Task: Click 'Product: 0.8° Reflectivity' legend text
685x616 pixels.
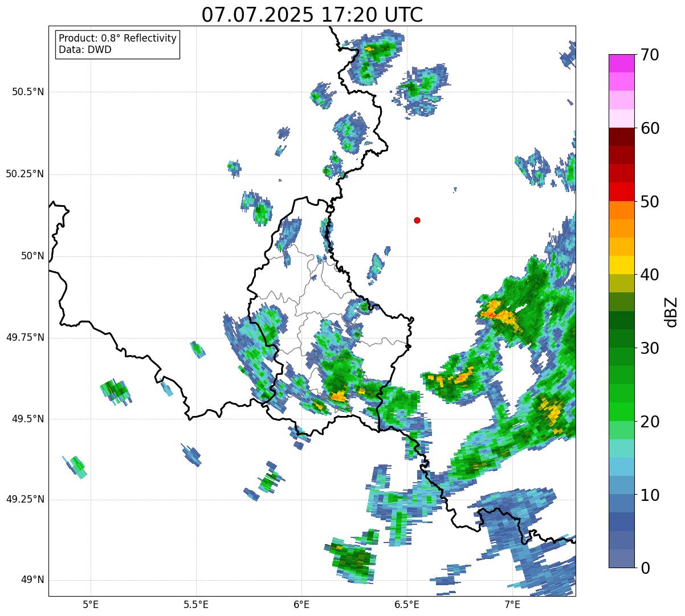Action: click(118, 38)
